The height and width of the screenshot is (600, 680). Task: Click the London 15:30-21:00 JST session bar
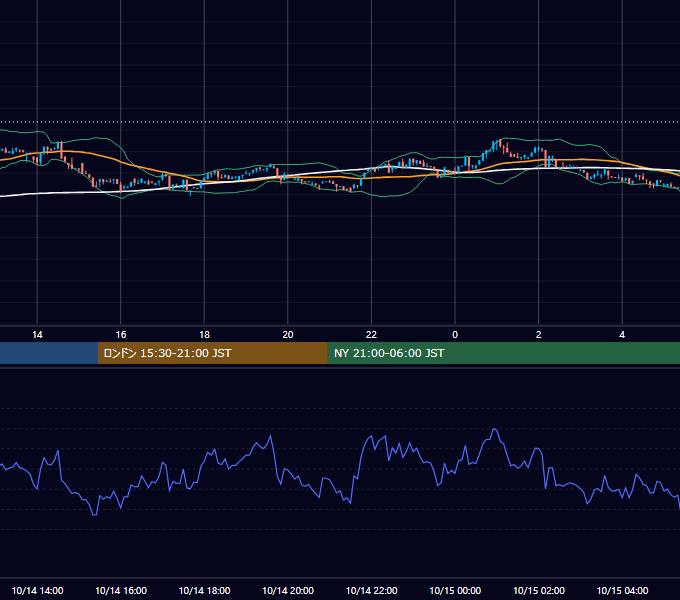[212, 353]
